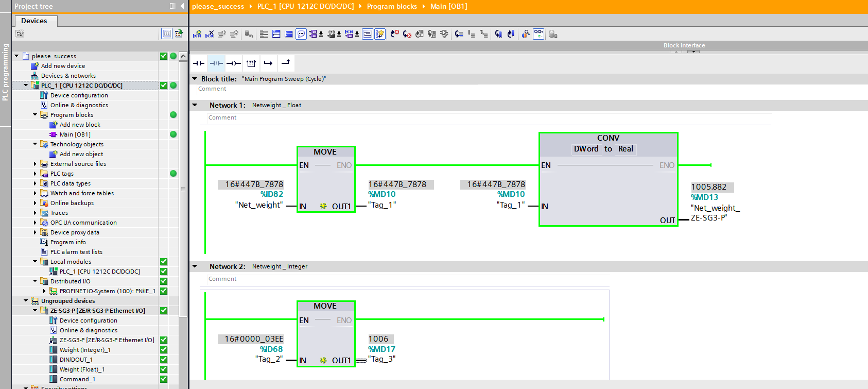Screen dimensions: 868x389
Task: Go to next error icon
Action: (x=407, y=34)
